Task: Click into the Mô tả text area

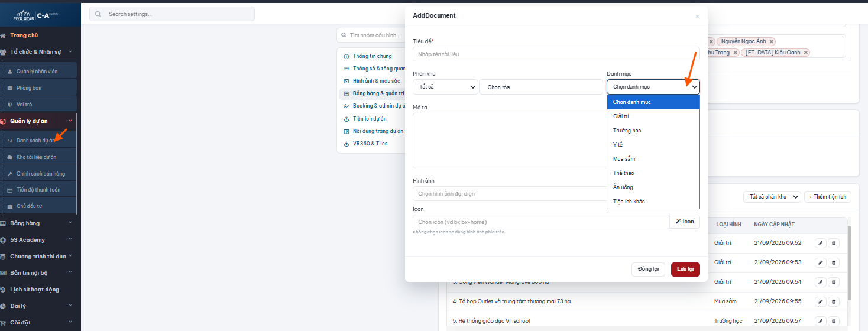Action: pos(510,141)
